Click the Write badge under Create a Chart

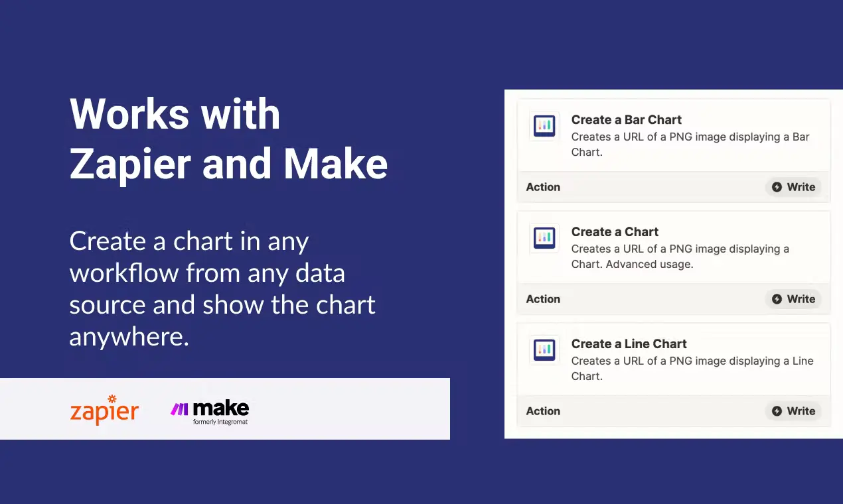(x=793, y=299)
